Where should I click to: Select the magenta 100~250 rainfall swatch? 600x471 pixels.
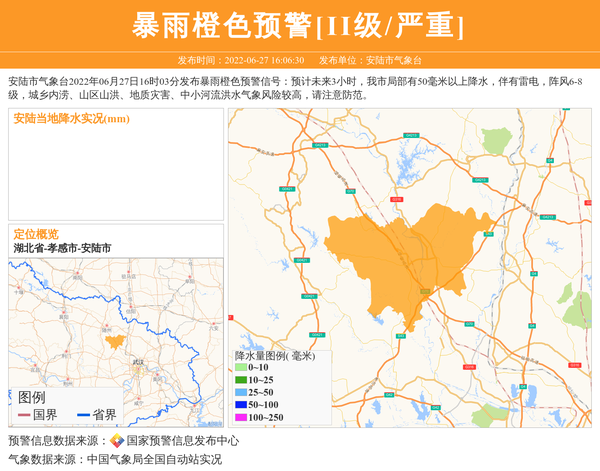240,417
